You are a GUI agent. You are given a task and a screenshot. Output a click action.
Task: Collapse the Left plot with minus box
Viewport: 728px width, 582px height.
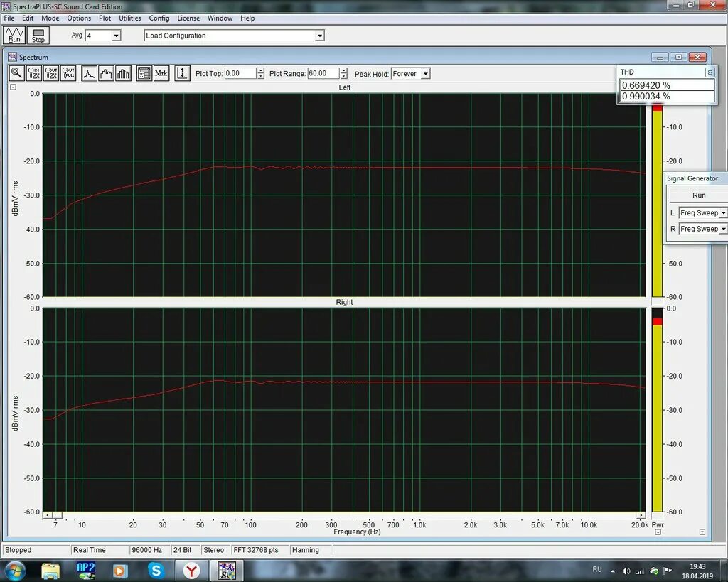coord(13,87)
